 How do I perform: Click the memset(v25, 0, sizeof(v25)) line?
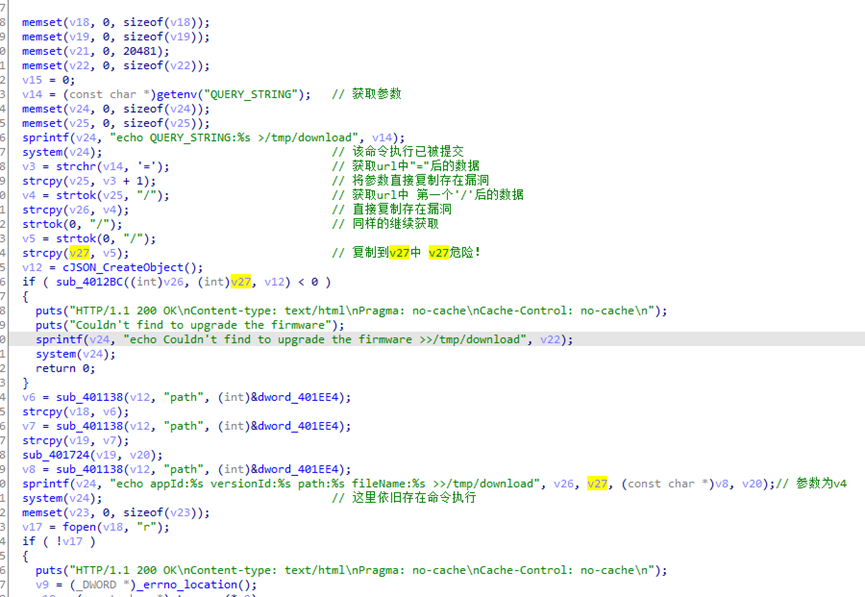(116, 124)
